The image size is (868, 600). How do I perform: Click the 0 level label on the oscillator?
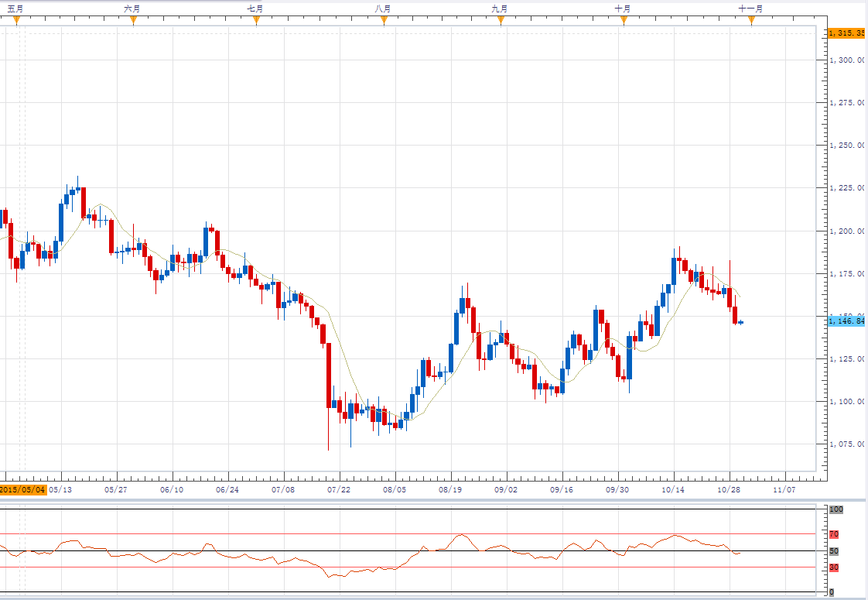832,593
